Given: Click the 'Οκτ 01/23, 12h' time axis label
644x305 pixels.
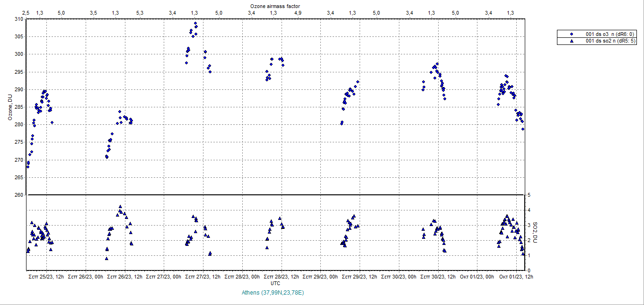Looking at the screenshot, I should tap(516, 277).
